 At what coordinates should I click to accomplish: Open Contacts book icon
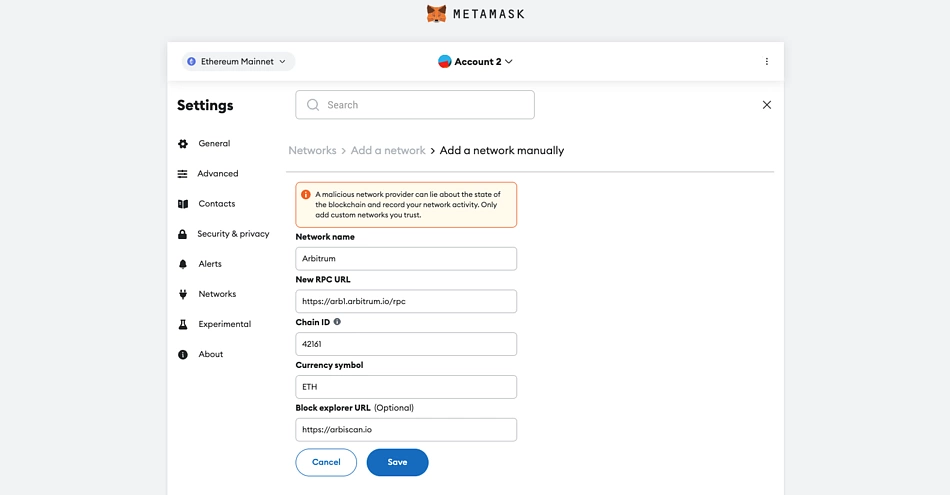183,204
